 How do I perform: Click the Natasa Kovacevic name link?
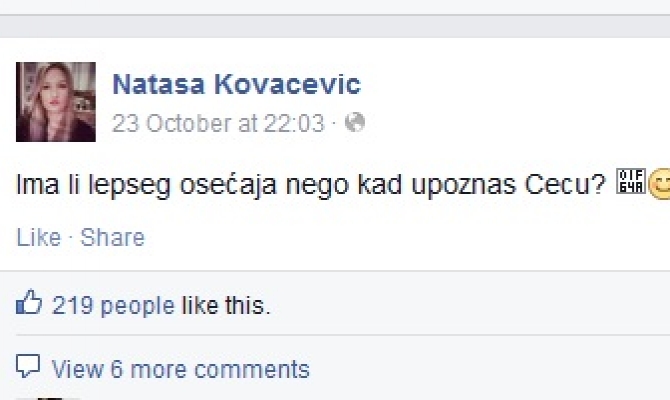click(237, 84)
